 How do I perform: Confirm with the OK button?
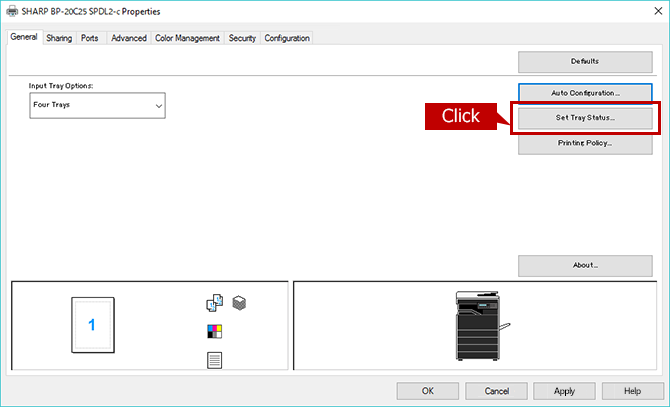click(428, 391)
